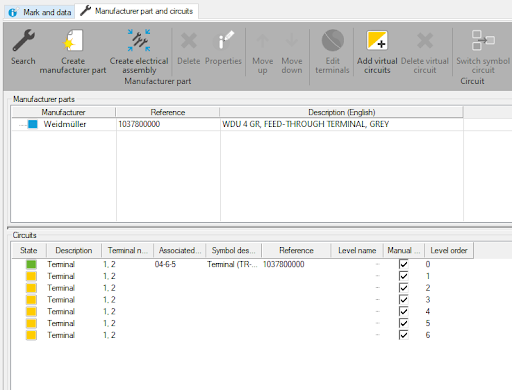The height and width of the screenshot is (390, 512).
Task: Click Description (English) column header
Action: (x=341, y=112)
